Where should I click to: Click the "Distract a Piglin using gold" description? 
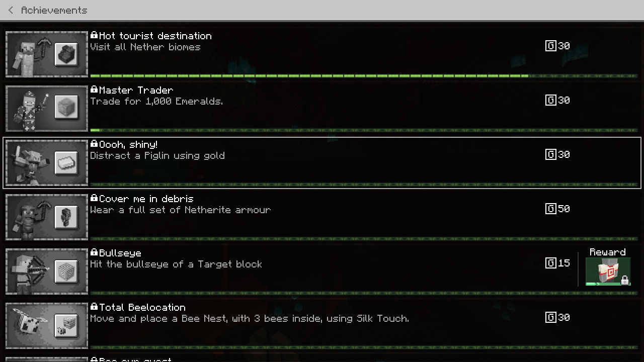[157, 155]
